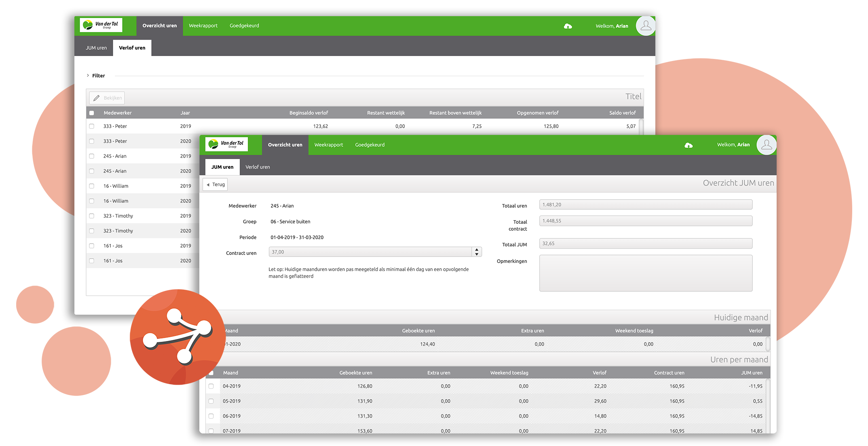Sort by Opgenomen verlof column
Screen dimensions: 868x446
pyautogui.click(x=538, y=113)
